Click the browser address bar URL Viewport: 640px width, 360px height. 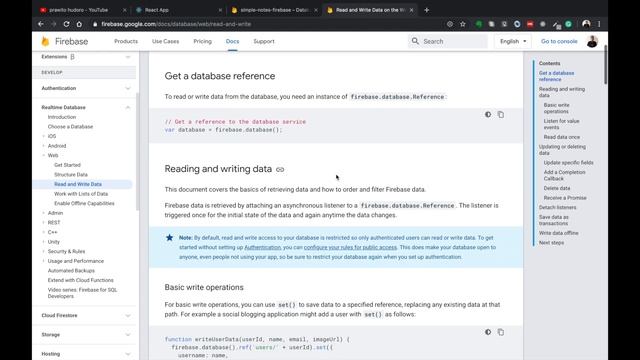[176, 24]
